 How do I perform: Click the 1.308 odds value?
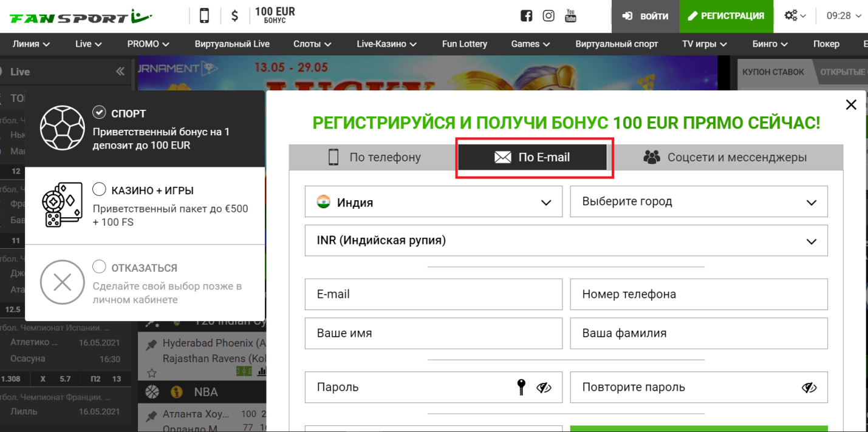pos(10,379)
